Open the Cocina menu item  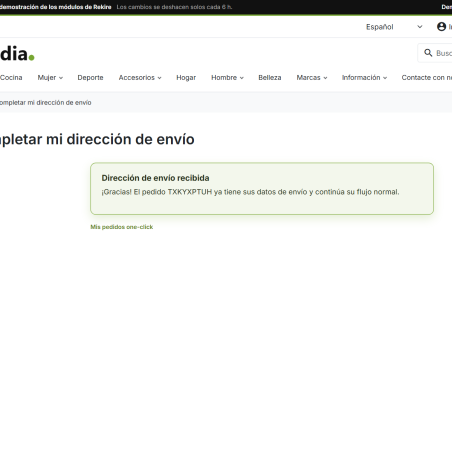click(11, 77)
